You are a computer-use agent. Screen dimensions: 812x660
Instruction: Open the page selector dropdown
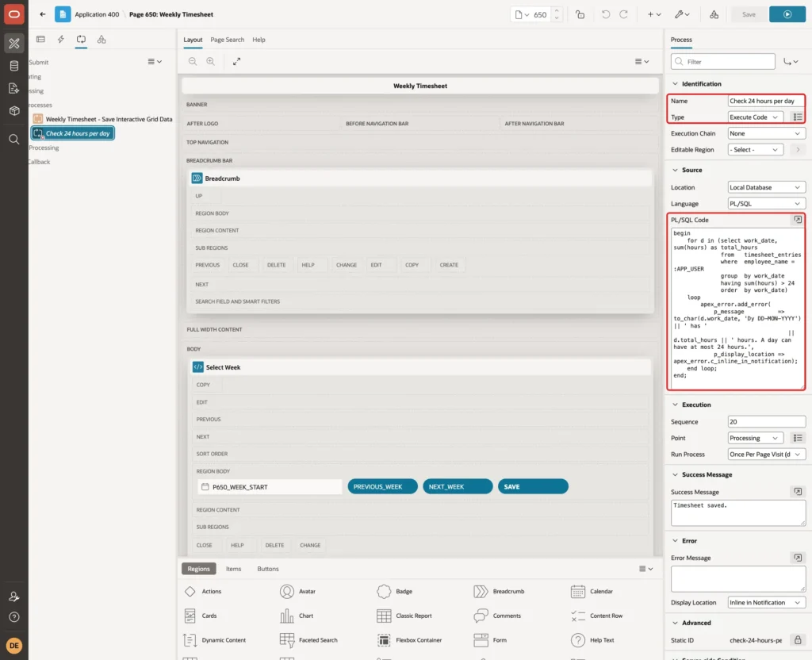coord(522,14)
